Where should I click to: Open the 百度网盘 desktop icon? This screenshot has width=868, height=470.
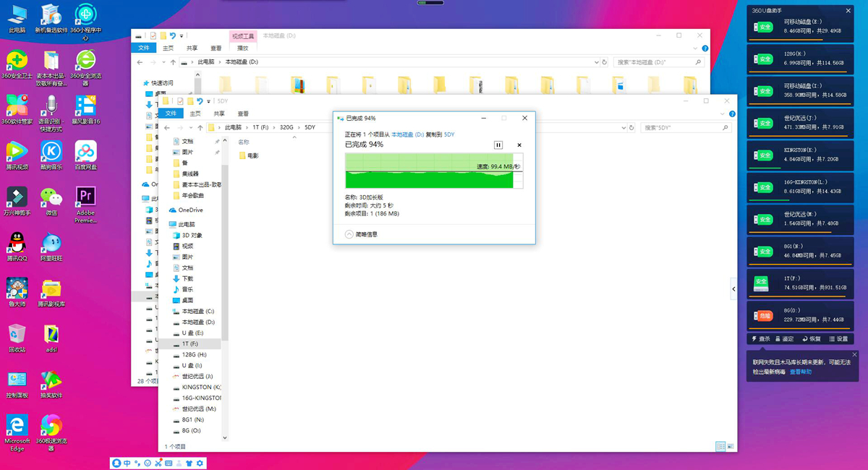coord(85,155)
